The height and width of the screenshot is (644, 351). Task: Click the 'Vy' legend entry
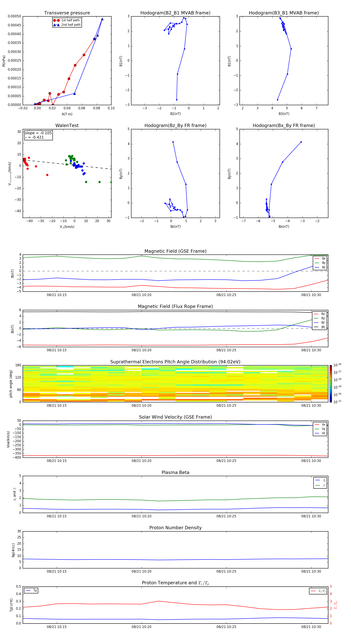[x=320, y=429]
